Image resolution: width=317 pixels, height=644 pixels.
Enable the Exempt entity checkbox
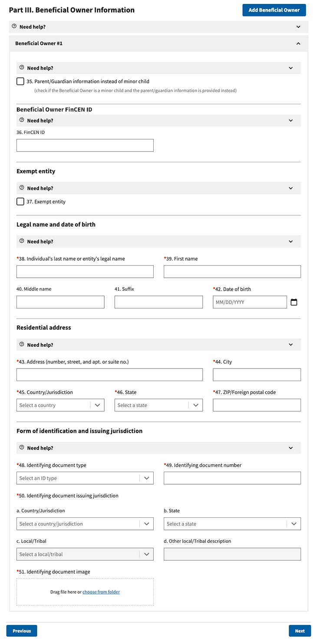tap(20, 201)
